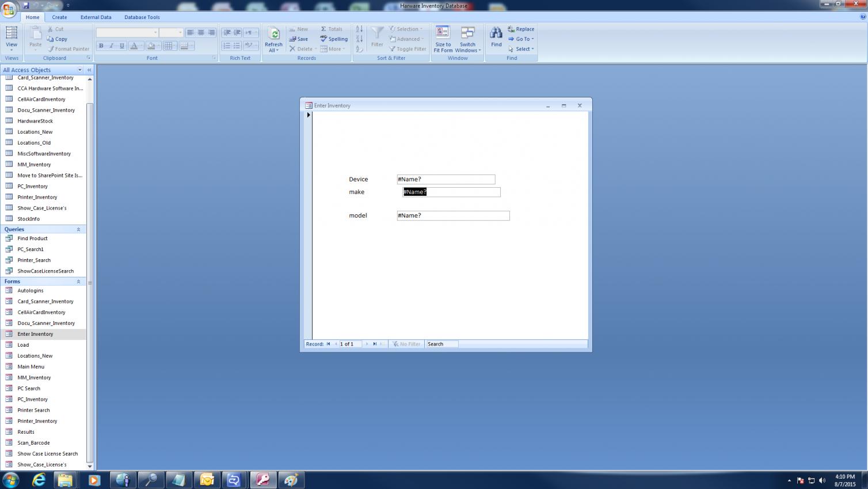Toggle the bulleted list button

237,46
